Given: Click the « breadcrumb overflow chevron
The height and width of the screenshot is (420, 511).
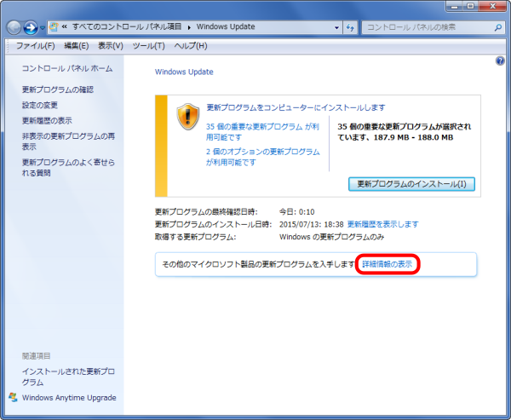Looking at the screenshot, I should coord(64,26).
